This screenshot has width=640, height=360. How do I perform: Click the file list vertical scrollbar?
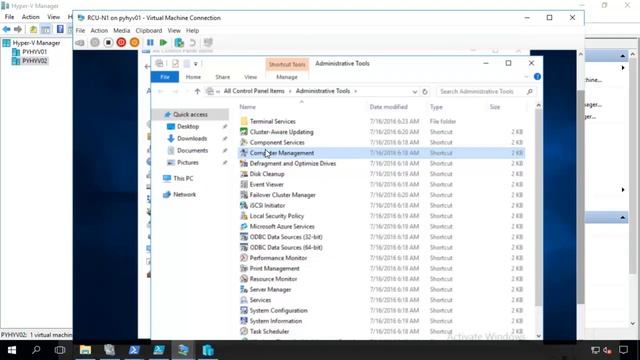(538, 208)
